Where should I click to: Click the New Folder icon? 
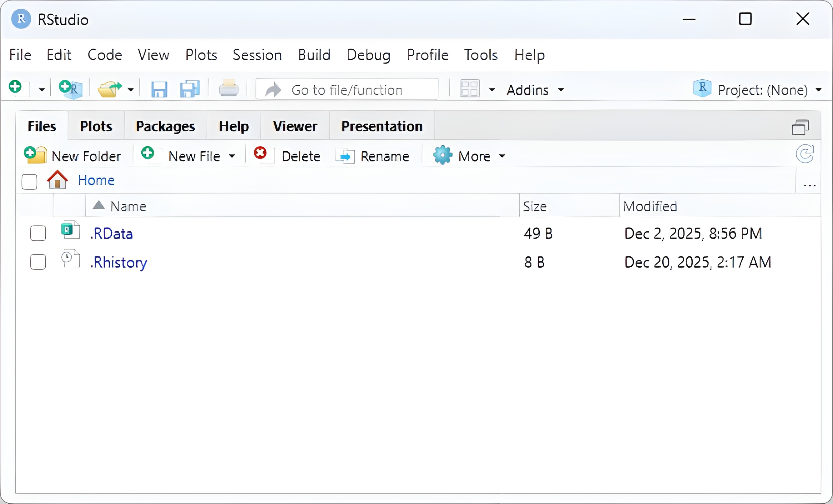coord(35,155)
